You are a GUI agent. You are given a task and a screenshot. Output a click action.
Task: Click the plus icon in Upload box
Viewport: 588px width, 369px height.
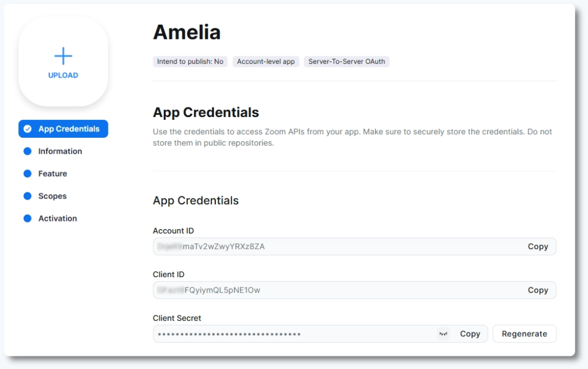tap(63, 56)
